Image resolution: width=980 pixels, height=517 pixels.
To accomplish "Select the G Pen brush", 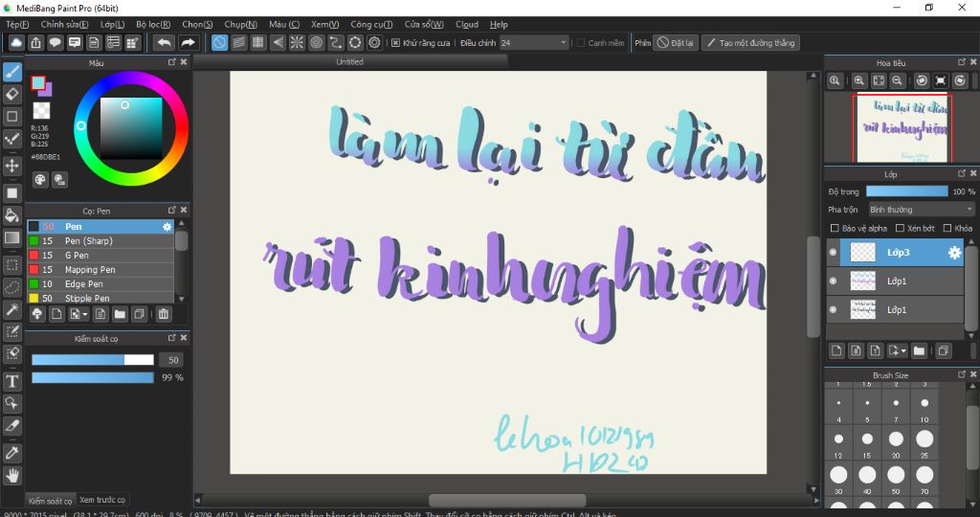I will tap(100, 255).
